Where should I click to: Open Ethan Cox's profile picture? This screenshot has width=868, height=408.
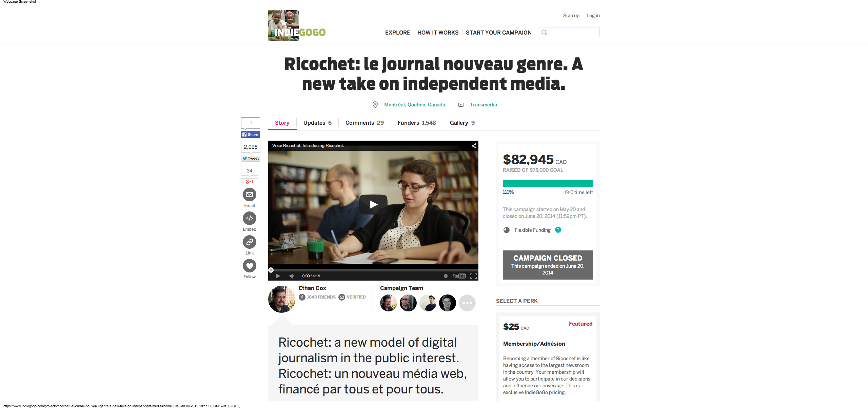tap(282, 299)
